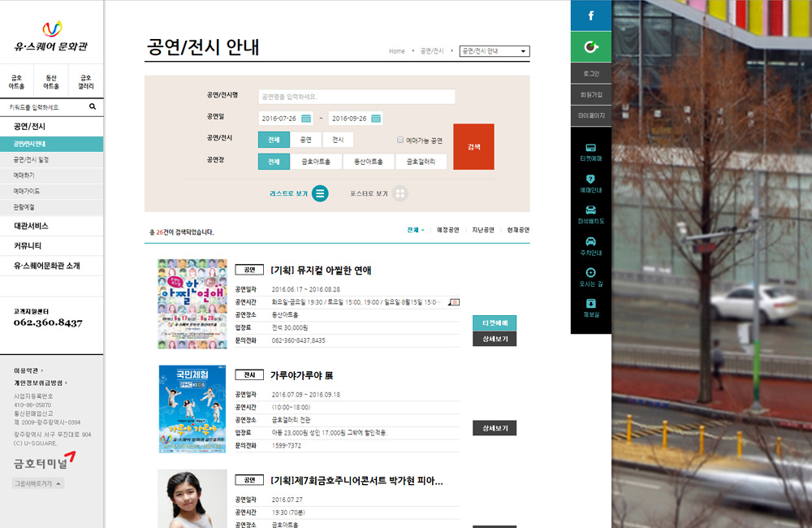The width and height of the screenshot is (812, 528).
Task: Filter results by 현재공연
Action: [518, 230]
